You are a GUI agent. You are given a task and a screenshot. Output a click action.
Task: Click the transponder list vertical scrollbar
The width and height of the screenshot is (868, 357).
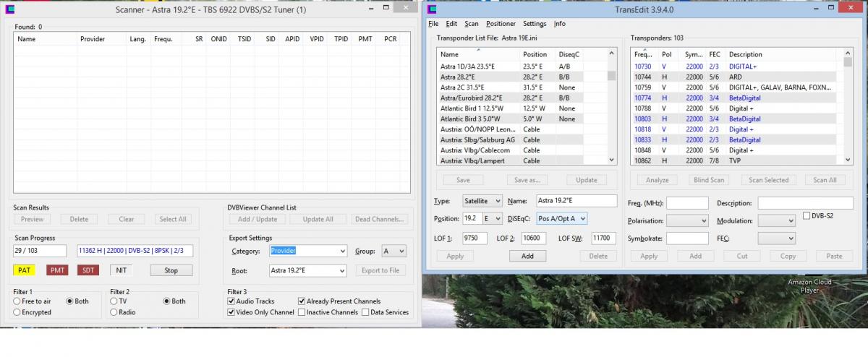[847, 106]
